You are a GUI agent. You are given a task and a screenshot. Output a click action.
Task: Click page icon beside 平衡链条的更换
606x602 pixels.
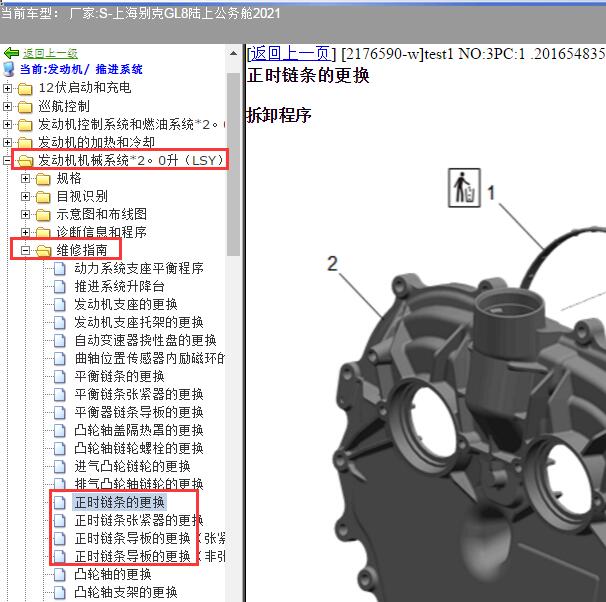[x=60, y=377]
